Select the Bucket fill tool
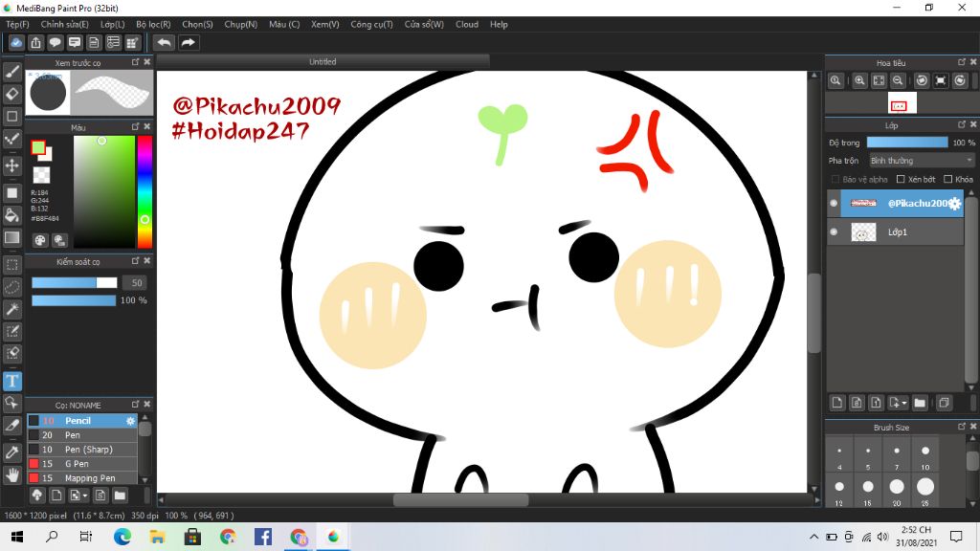The image size is (980, 551). pyautogui.click(x=11, y=215)
